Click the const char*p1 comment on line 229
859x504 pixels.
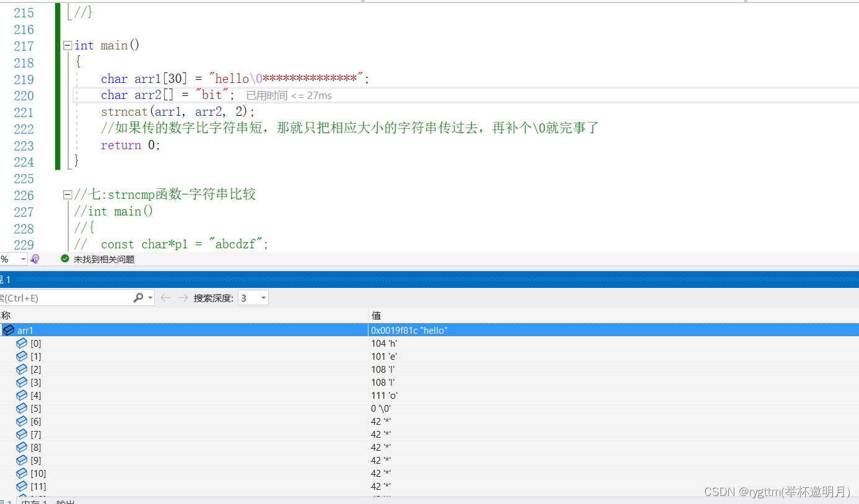coord(171,245)
